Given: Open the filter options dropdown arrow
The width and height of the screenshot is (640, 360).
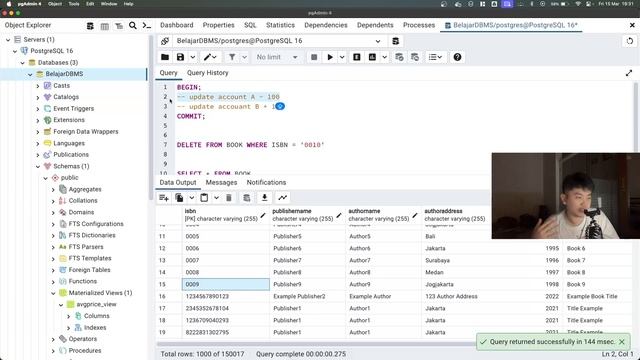Looking at the screenshot, I should pos(244,57).
